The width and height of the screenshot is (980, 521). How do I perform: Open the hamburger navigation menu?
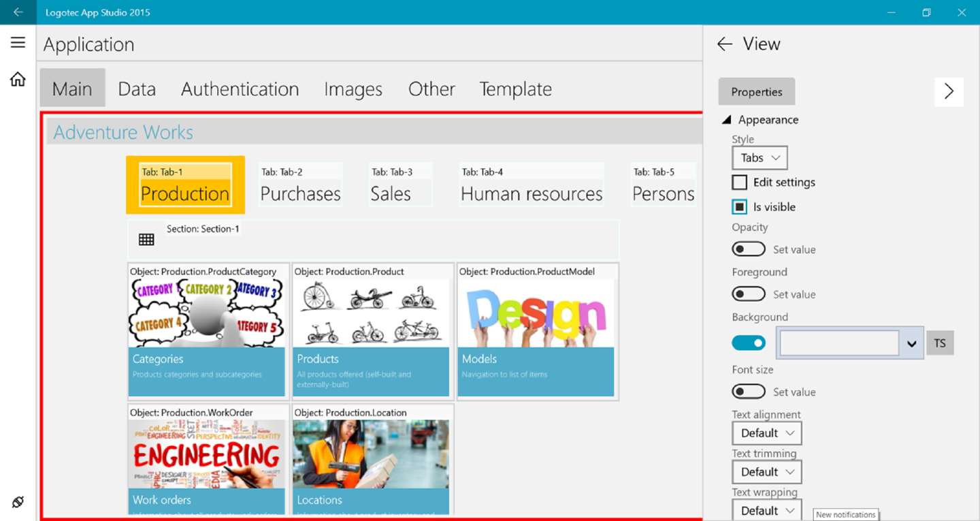pyautogui.click(x=18, y=43)
